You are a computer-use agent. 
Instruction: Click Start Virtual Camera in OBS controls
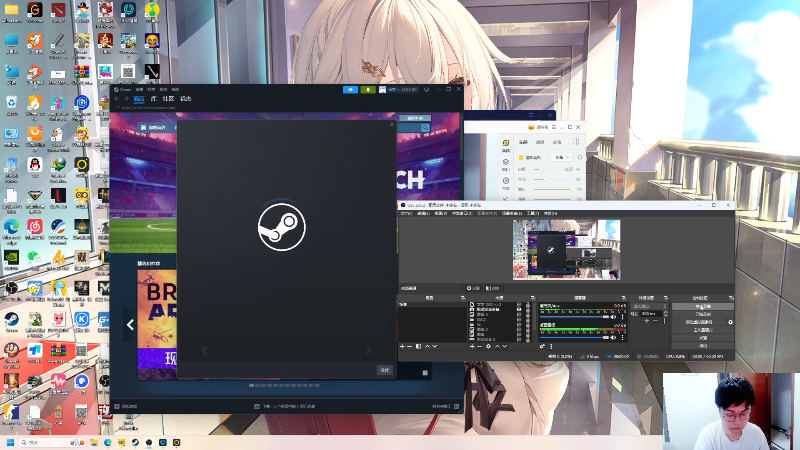699,322
